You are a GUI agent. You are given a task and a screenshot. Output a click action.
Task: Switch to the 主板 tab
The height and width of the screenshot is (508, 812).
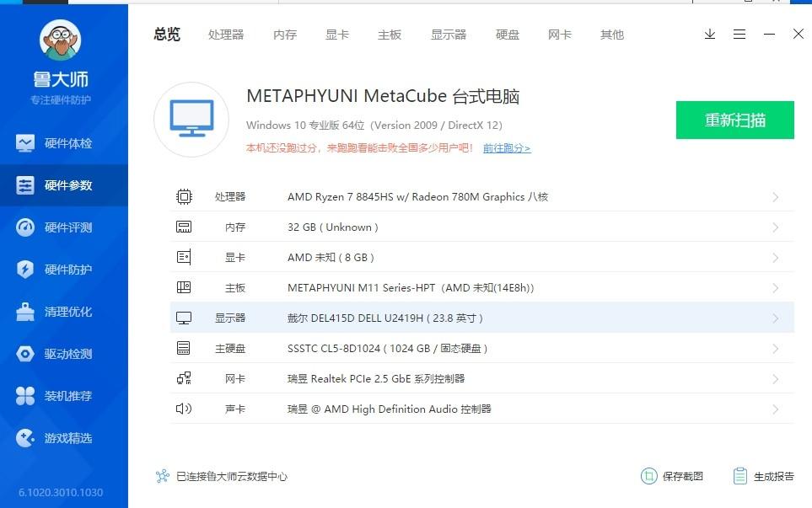click(389, 35)
